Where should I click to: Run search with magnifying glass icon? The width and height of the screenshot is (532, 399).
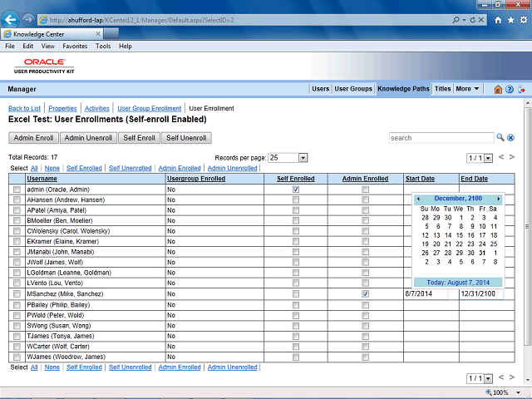[x=500, y=137]
